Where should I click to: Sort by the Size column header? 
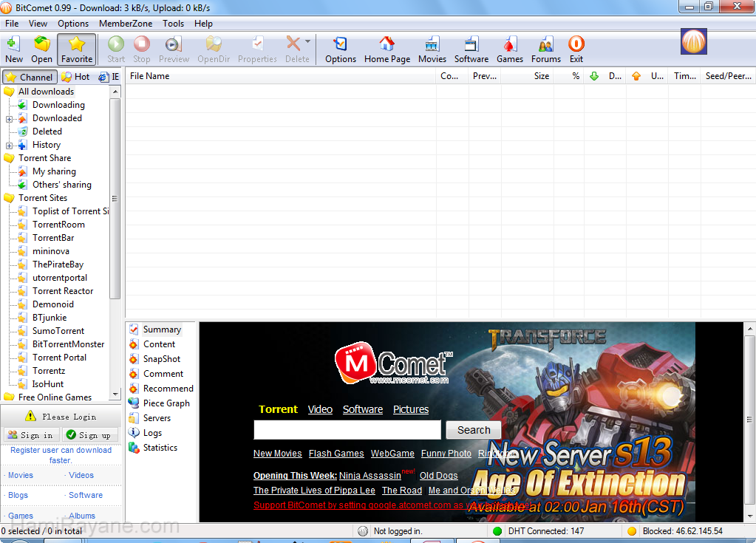tap(527, 76)
